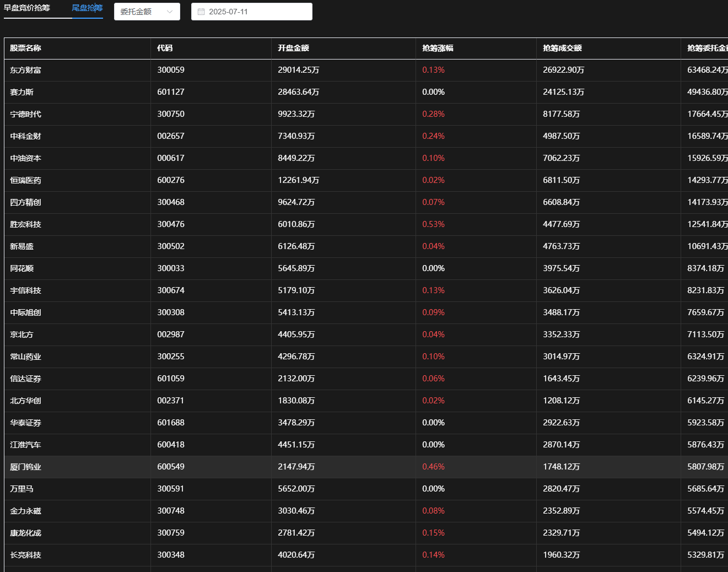The width and height of the screenshot is (728, 572).
Task: Click stock code 300059
Action: tap(171, 70)
